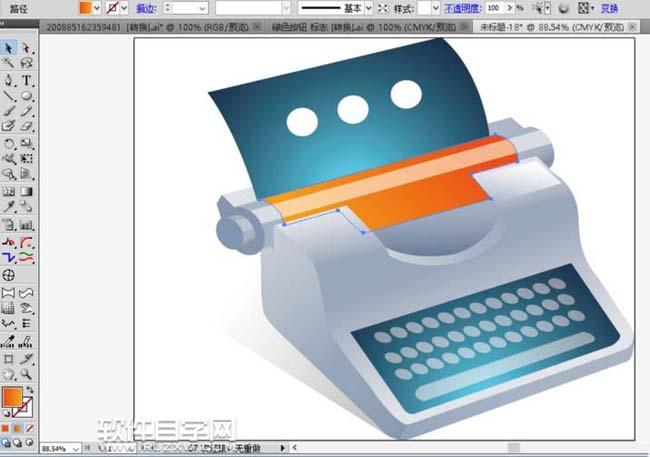Switch to full screen with menu mode
650x457 pixels.
pos(17,442)
